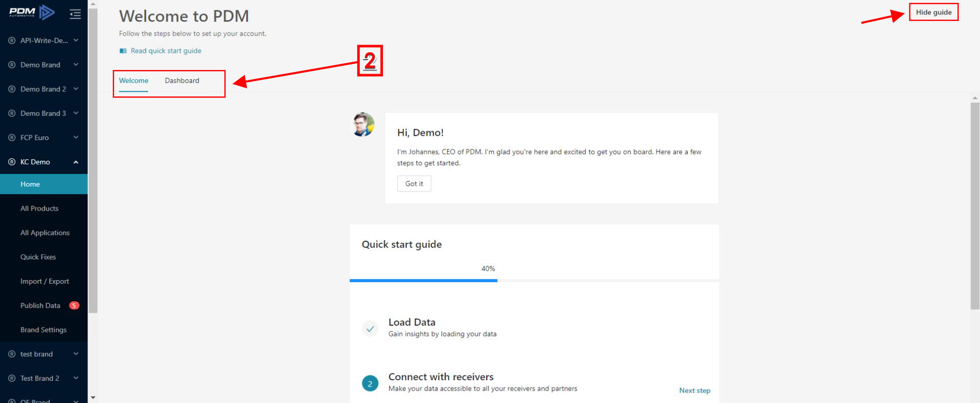Click the sidebar scrollbar up arrow
Screen dimensions: 980x403
pyautogui.click(x=93, y=4)
